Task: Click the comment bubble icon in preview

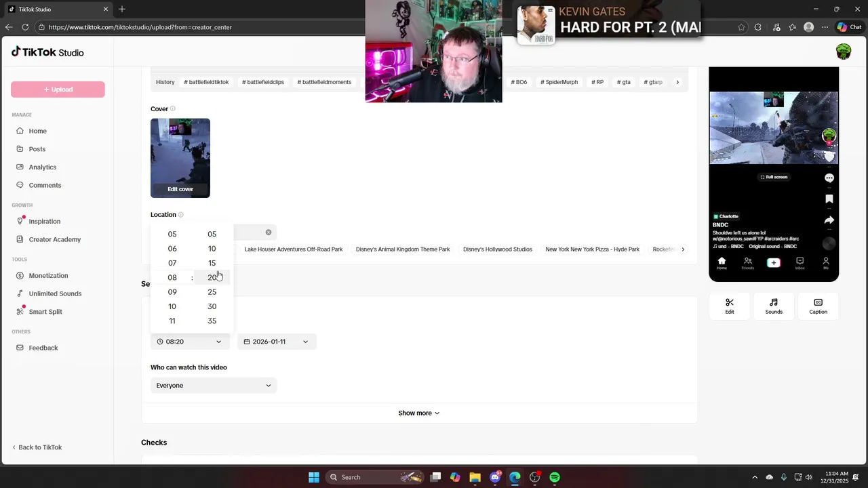Action: click(x=829, y=178)
